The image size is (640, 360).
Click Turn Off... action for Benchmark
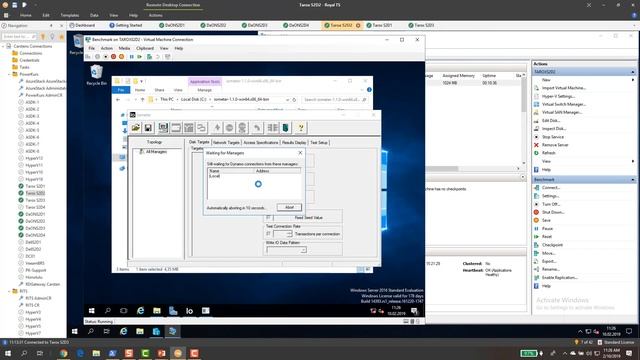click(551, 204)
